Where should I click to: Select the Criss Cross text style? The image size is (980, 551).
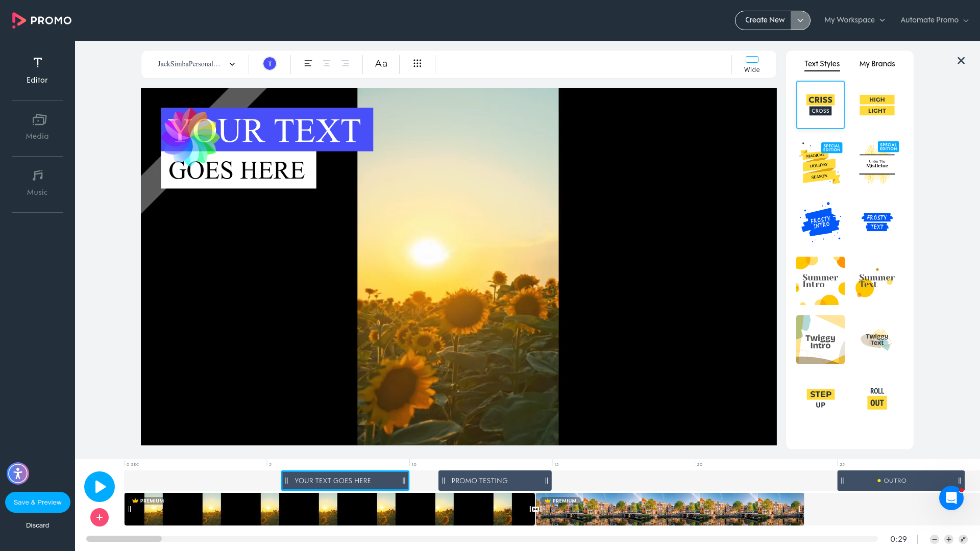820,105
